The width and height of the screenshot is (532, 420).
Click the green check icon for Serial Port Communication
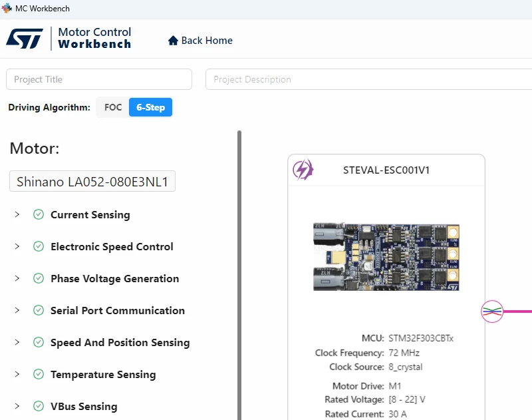point(39,310)
